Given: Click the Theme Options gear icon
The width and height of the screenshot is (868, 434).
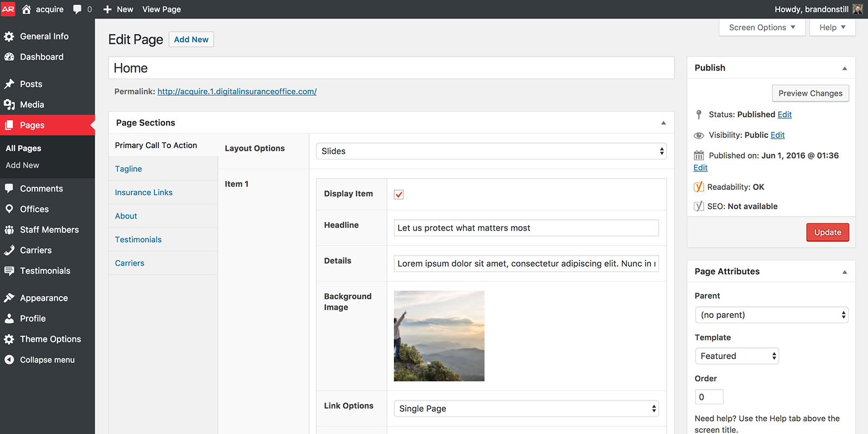Looking at the screenshot, I should pos(9,339).
